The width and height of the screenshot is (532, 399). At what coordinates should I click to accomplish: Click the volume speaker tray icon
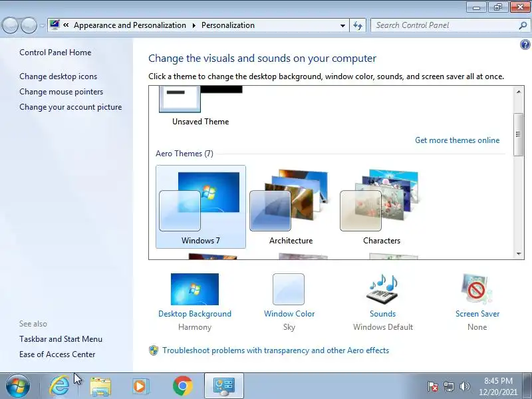point(464,386)
